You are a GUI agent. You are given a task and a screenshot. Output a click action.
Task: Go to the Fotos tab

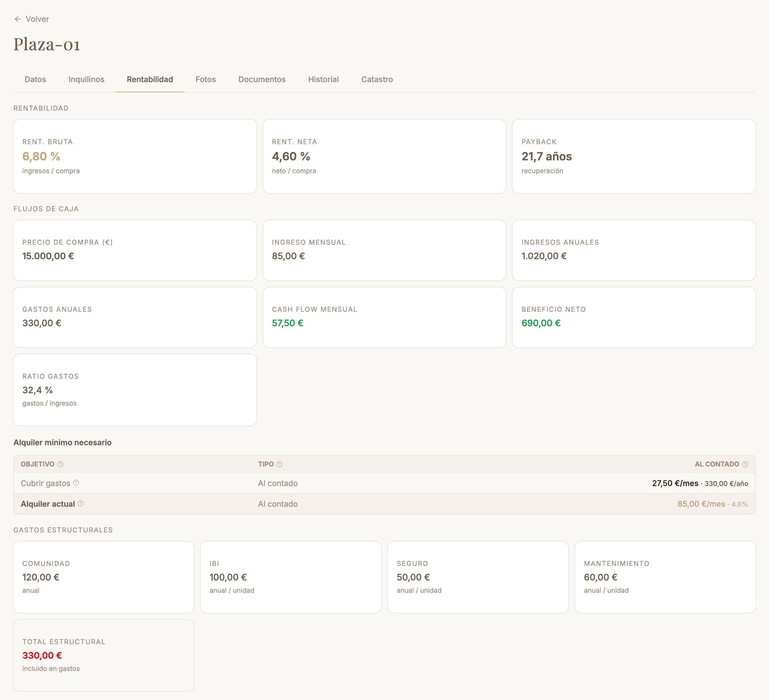[x=206, y=79]
